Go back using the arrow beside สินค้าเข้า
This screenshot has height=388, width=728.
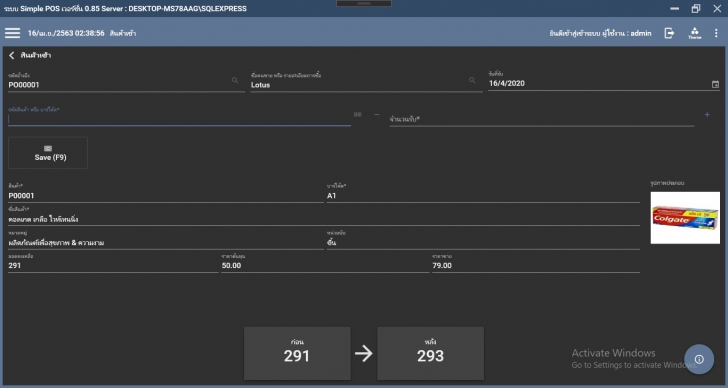pyautogui.click(x=12, y=55)
